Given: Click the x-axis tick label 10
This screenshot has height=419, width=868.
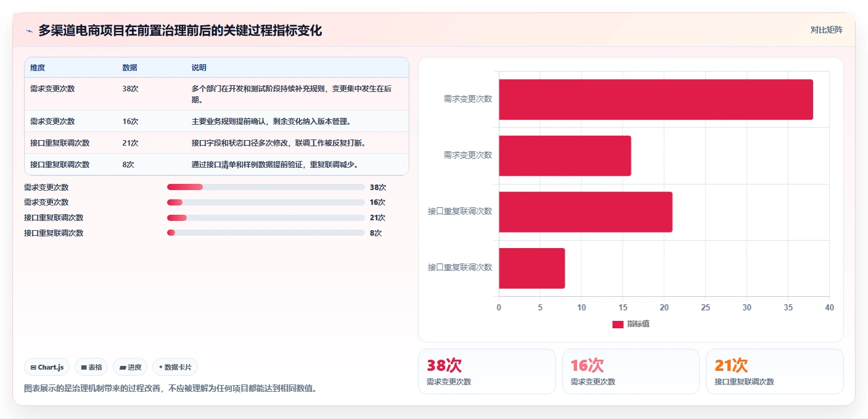Looking at the screenshot, I should coord(581,307).
